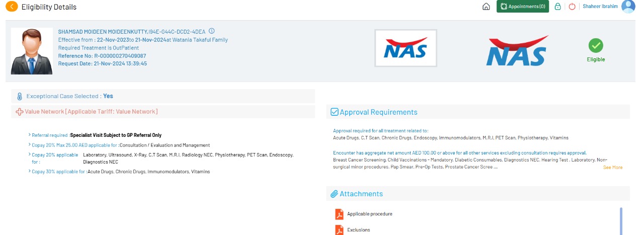644x235 pixels.
Task: Click the green lock icon
Action: coord(557,7)
